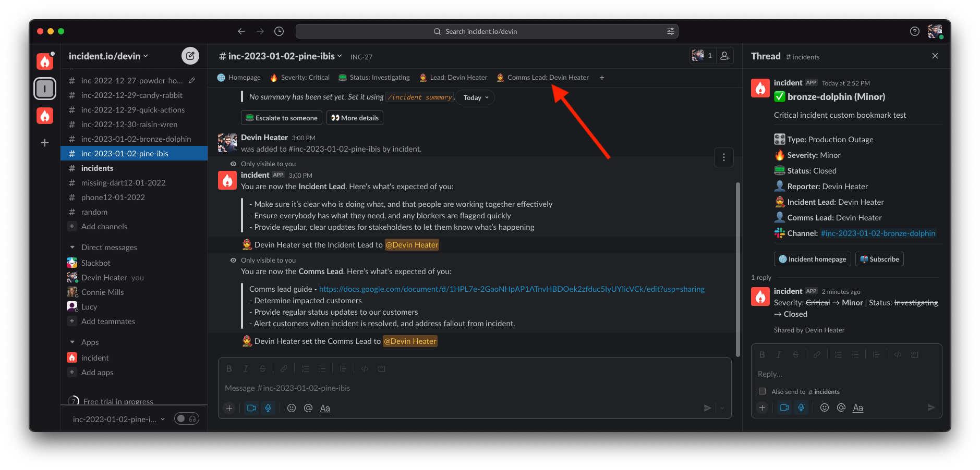
Task: Open channel inc-2022-12-30-raisin-wren
Action: click(134, 124)
